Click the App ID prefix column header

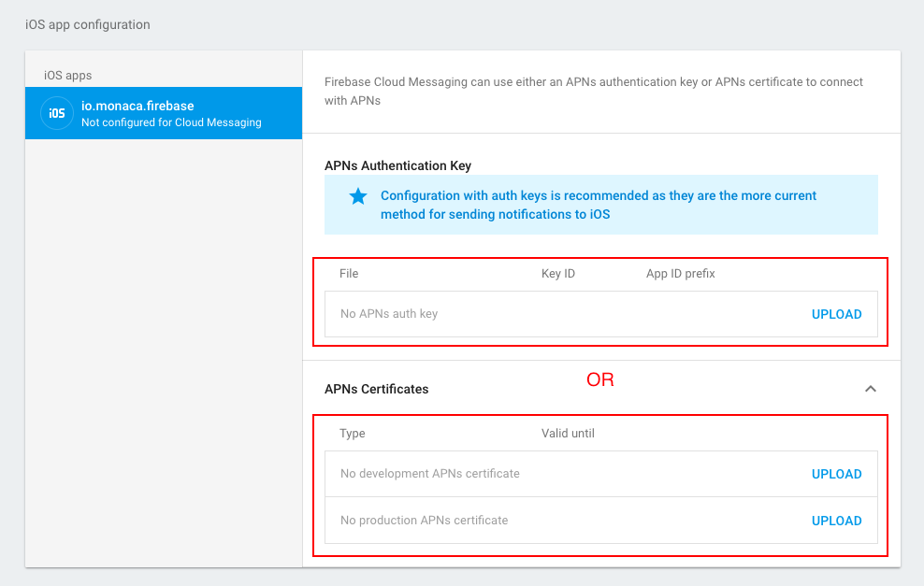(x=680, y=274)
